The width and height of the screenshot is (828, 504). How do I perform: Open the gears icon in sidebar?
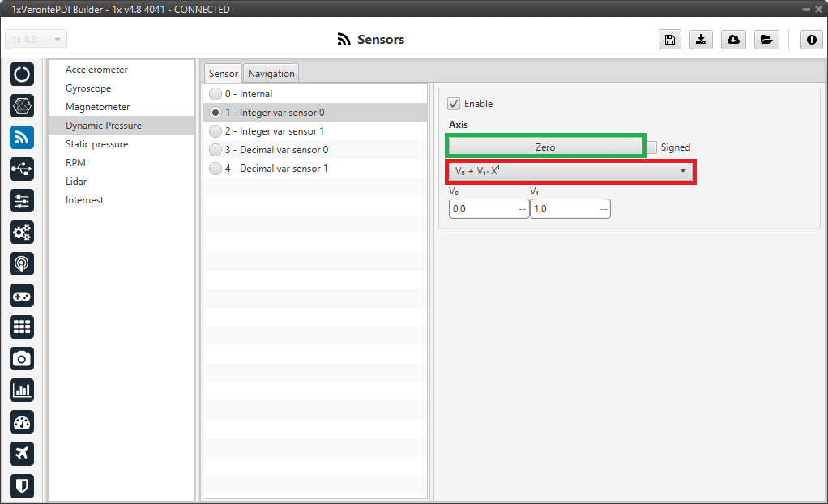point(22,232)
